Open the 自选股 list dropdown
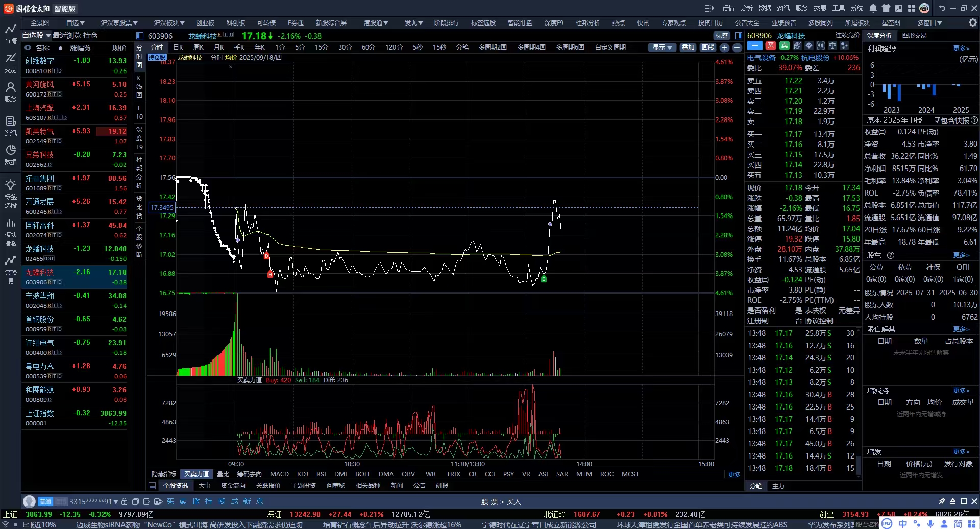Image resolution: width=980 pixels, height=529 pixels. [37, 36]
